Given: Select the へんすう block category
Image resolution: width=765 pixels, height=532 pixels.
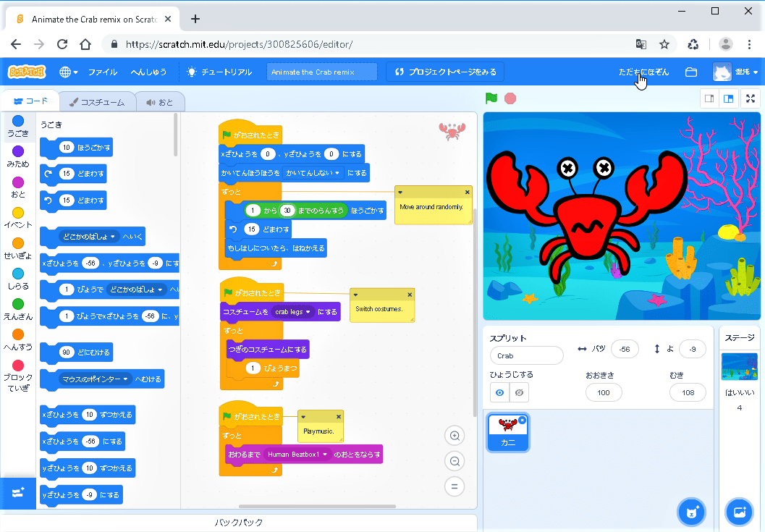Looking at the screenshot, I should [18, 339].
